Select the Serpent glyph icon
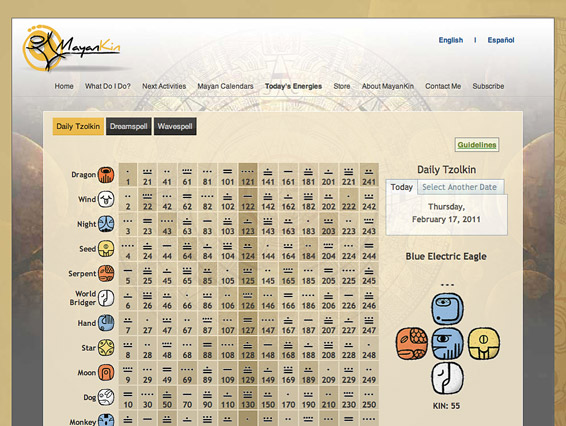The height and width of the screenshot is (426, 566). coord(106,274)
